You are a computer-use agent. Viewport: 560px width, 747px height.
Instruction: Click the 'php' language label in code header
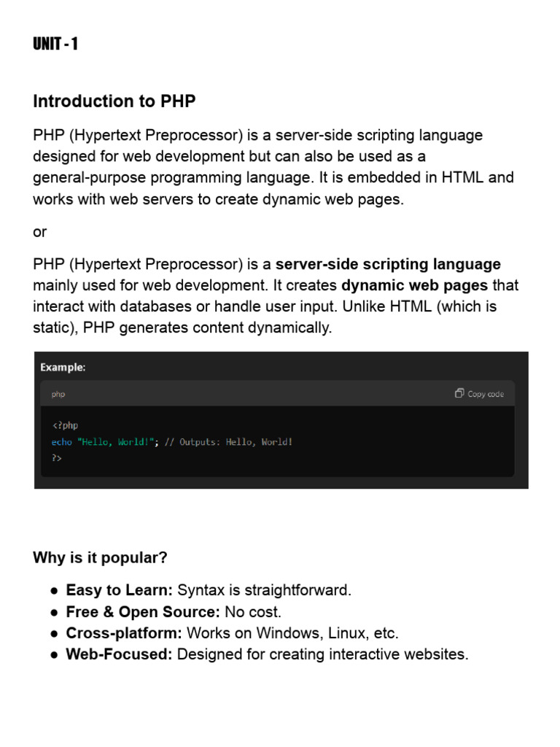[58, 394]
